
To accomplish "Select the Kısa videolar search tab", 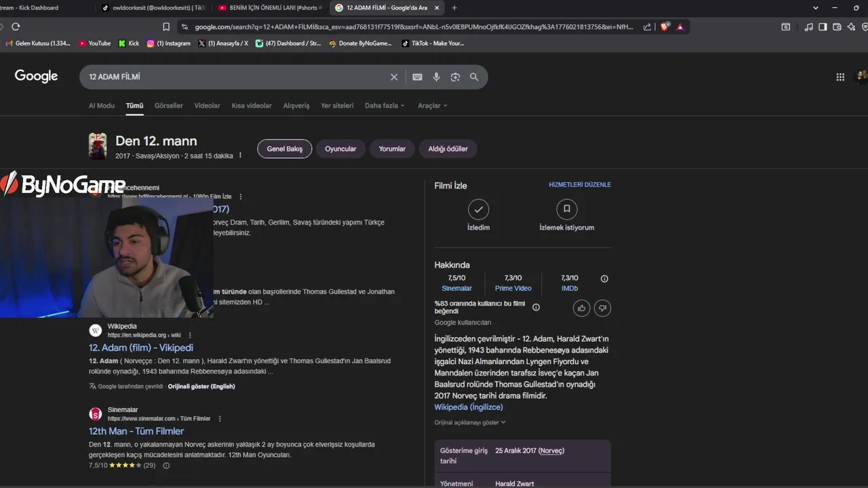I will 252,106.
